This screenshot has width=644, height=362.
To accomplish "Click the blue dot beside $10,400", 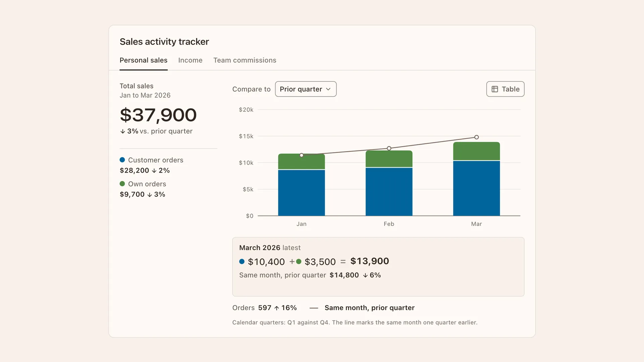I will (x=242, y=261).
